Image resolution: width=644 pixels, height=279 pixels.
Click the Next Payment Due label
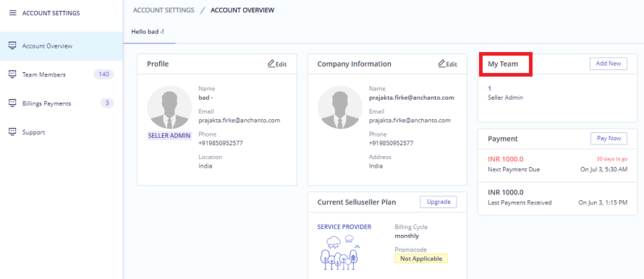(x=514, y=169)
